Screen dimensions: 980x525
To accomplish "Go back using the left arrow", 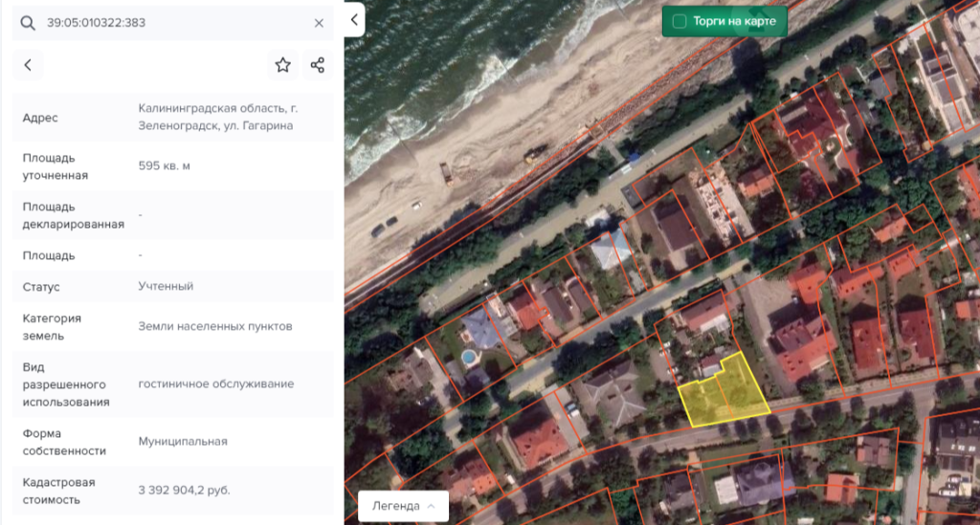I will 28,65.
